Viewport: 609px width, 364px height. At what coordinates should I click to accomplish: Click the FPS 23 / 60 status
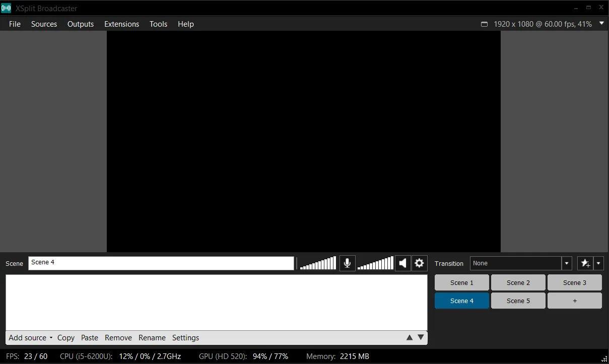click(x=27, y=356)
